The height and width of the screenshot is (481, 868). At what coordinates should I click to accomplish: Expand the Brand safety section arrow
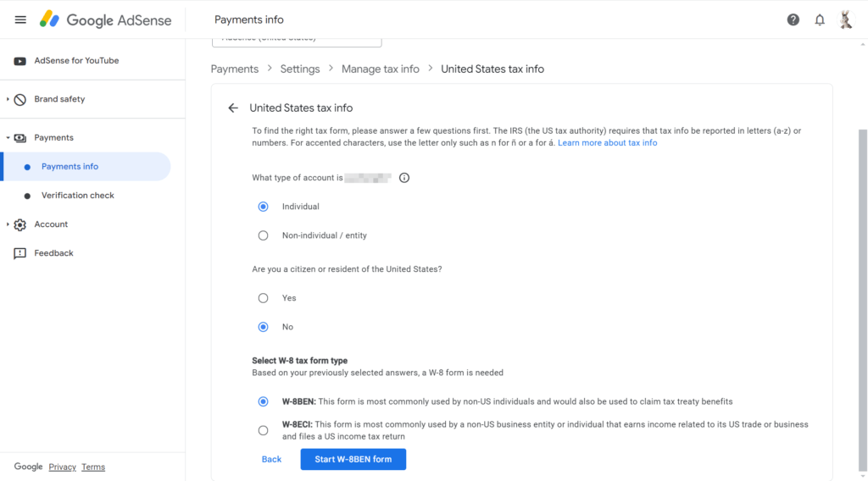8,99
